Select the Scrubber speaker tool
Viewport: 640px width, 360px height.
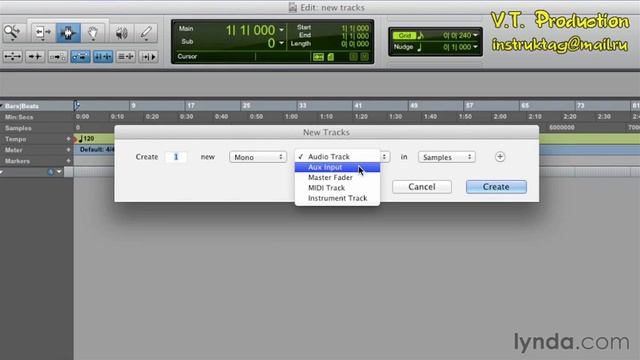pyautogui.click(x=121, y=32)
